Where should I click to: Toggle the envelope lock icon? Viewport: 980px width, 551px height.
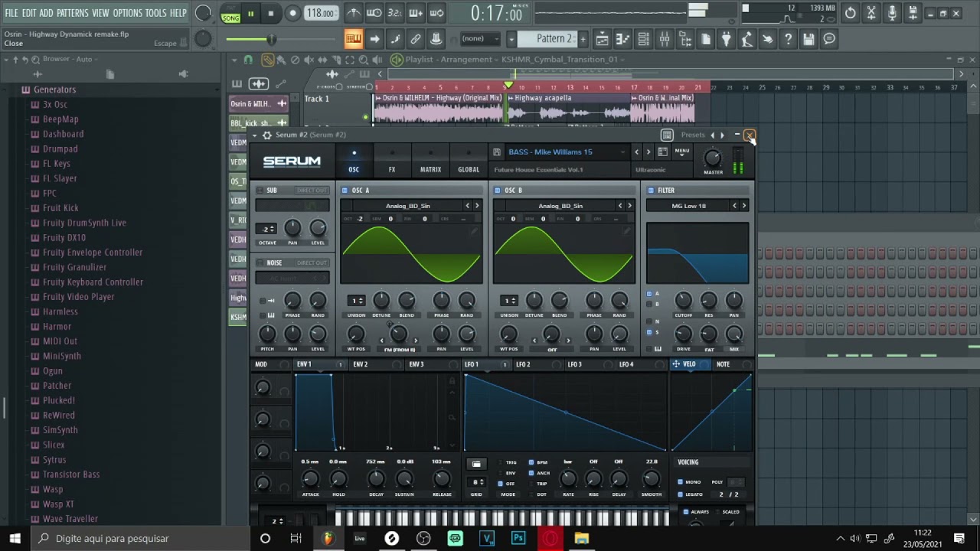[452, 381]
